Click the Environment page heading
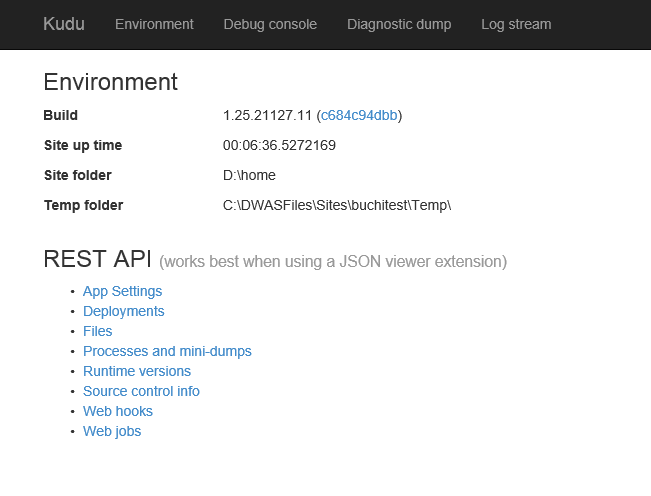 (x=110, y=82)
